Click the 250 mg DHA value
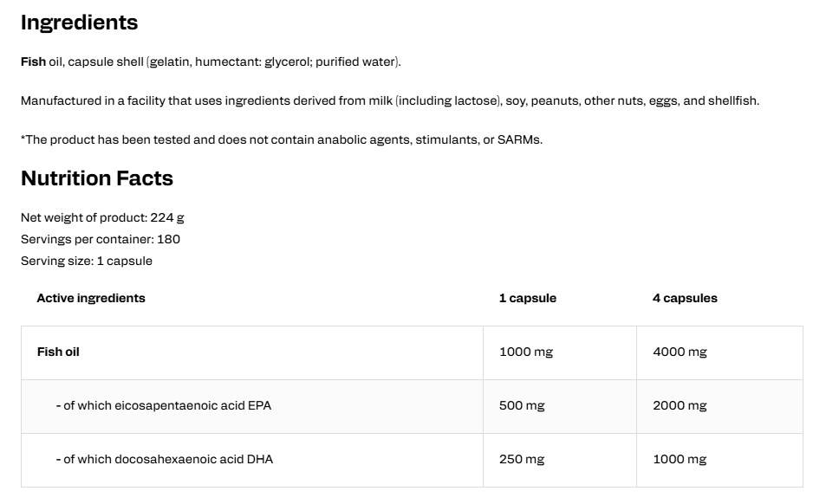826x504 pixels. point(522,459)
